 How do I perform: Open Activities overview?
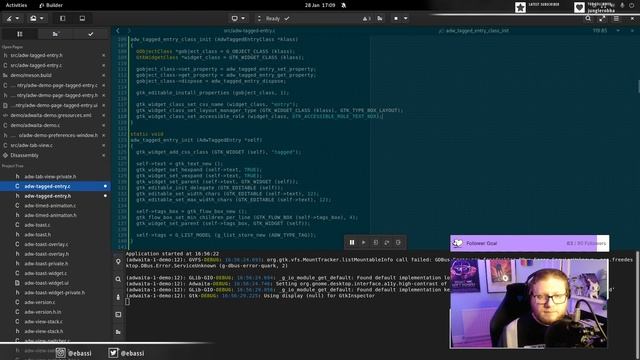click(16, 5)
